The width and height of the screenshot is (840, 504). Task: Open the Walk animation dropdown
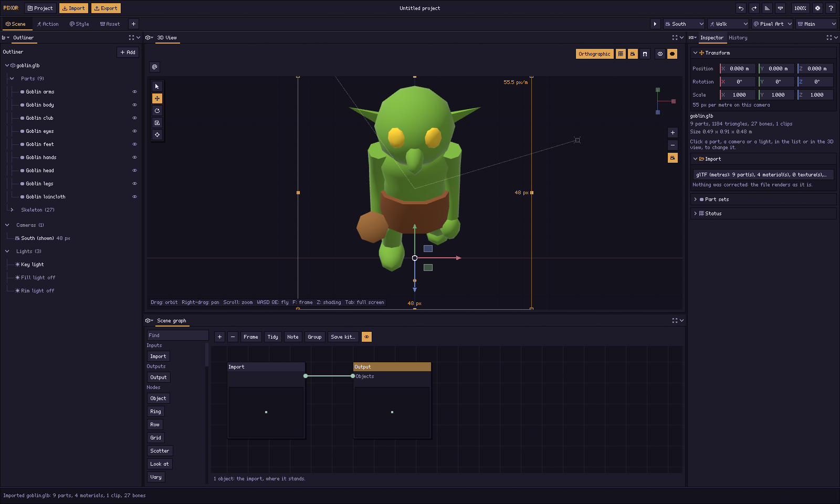(x=728, y=24)
